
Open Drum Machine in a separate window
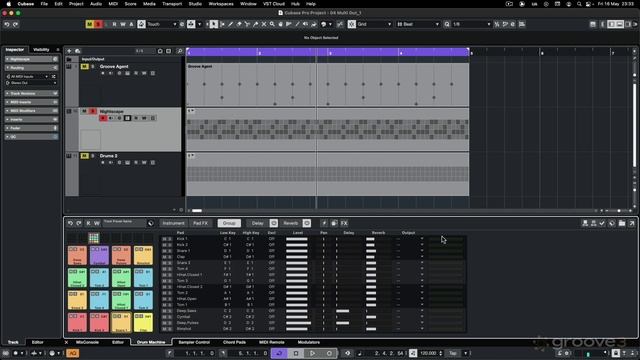tap(631, 223)
